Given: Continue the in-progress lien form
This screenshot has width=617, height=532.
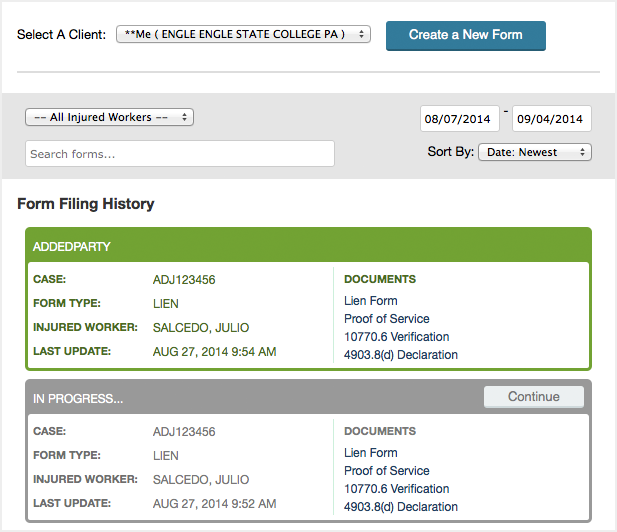Looking at the screenshot, I should coord(534,397).
